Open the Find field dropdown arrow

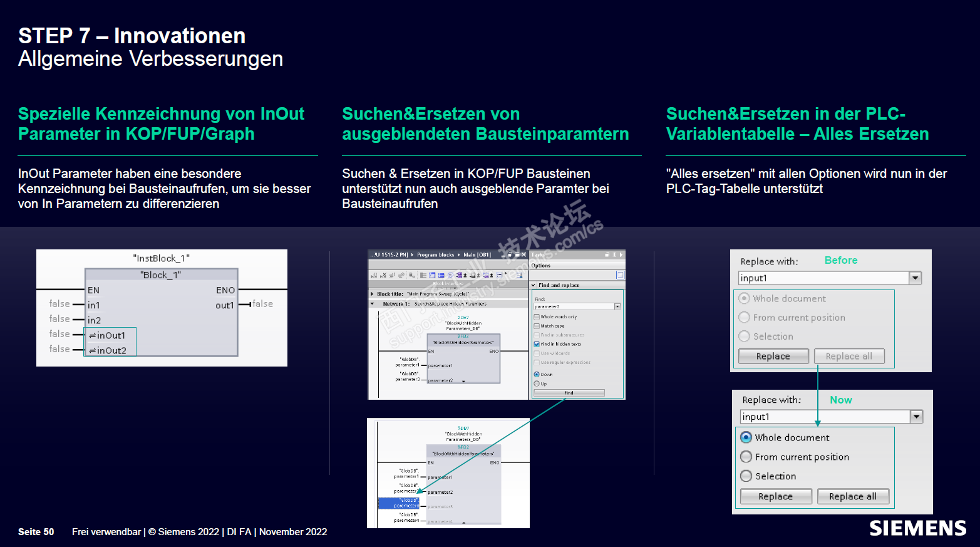click(x=617, y=306)
